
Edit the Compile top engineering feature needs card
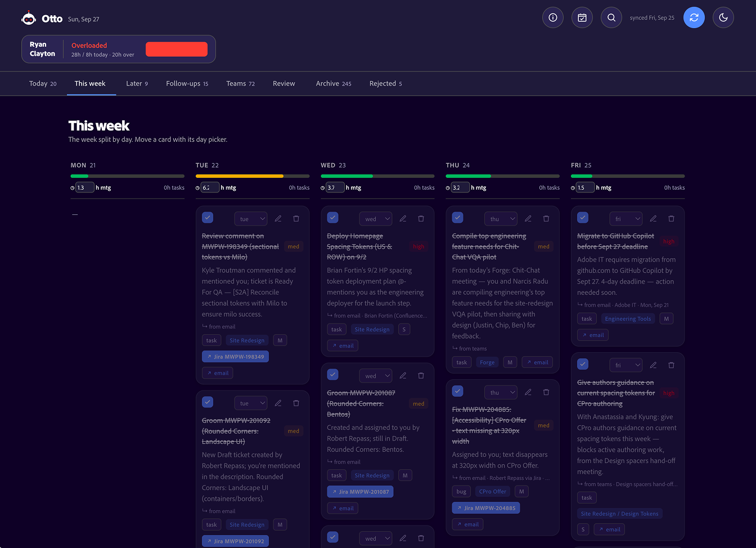pos(528,218)
